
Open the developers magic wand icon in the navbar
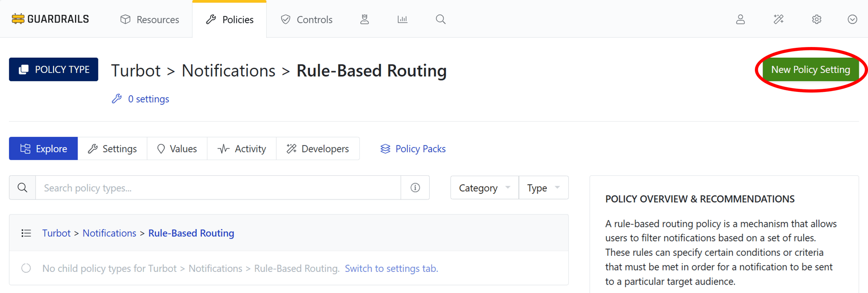(x=779, y=19)
